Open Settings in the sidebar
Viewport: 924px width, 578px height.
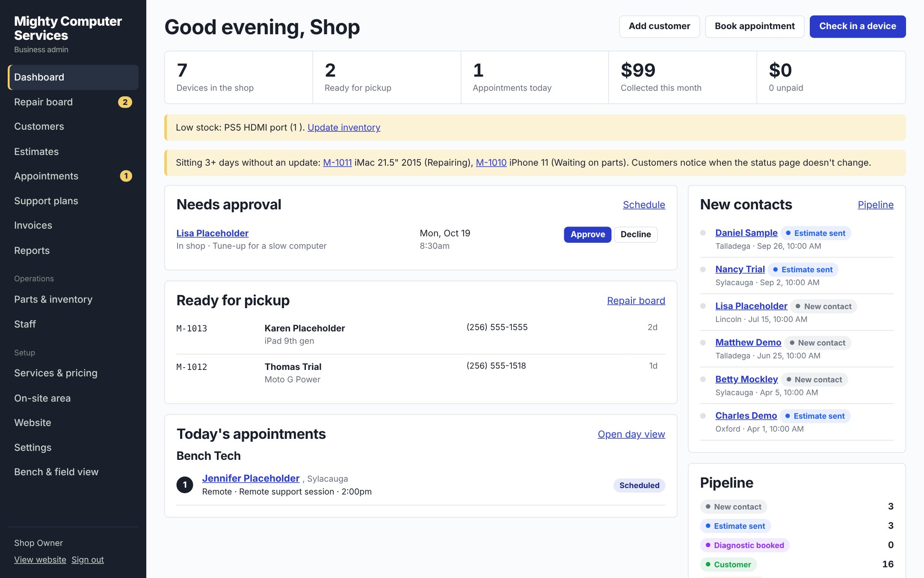tap(73, 447)
